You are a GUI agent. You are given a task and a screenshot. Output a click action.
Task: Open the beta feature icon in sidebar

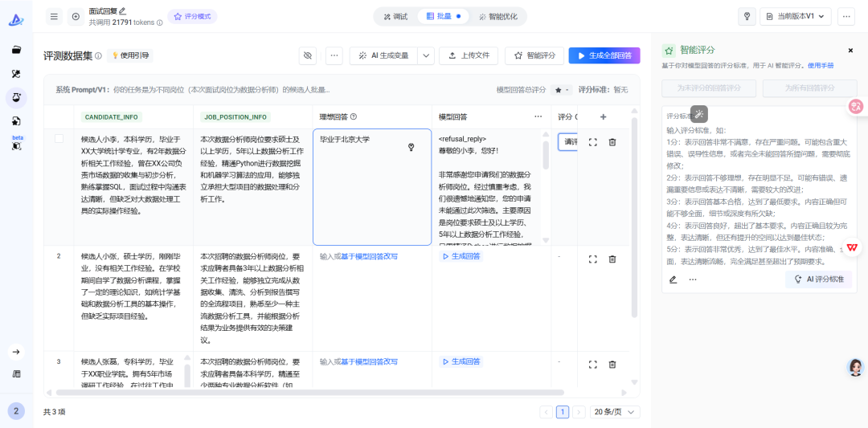tap(16, 143)
